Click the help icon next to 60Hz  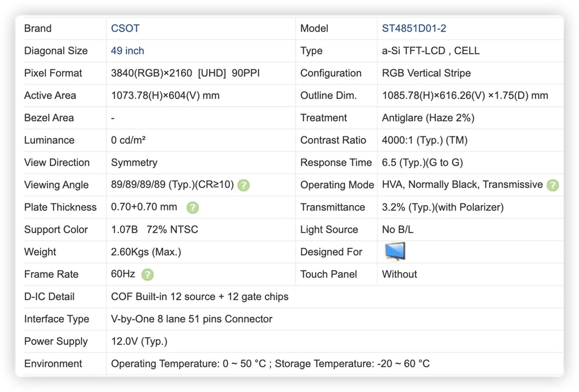tap(147, 274)
